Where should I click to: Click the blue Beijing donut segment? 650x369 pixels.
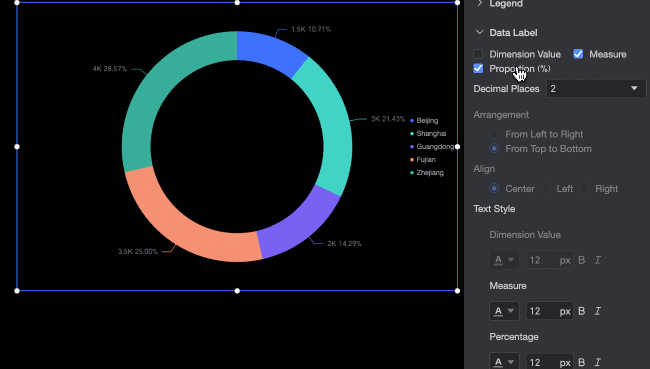(x=269, y=51)
